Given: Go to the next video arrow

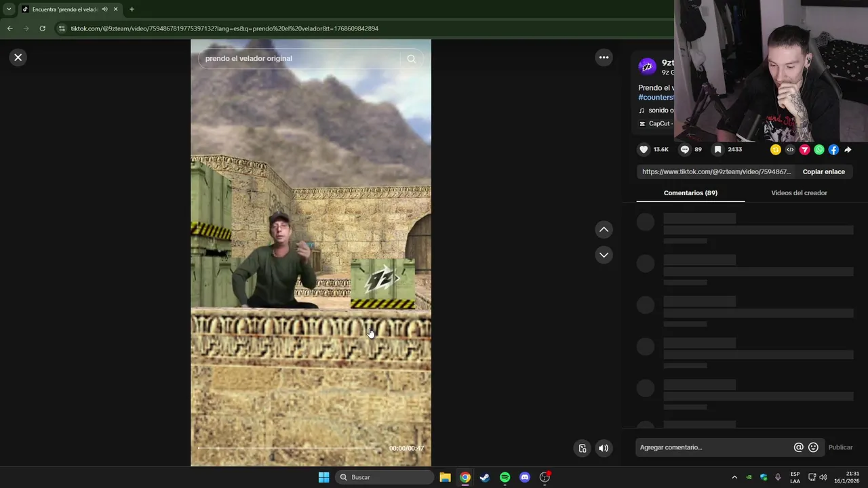Looking at the screenshot, I should point(604,255).
